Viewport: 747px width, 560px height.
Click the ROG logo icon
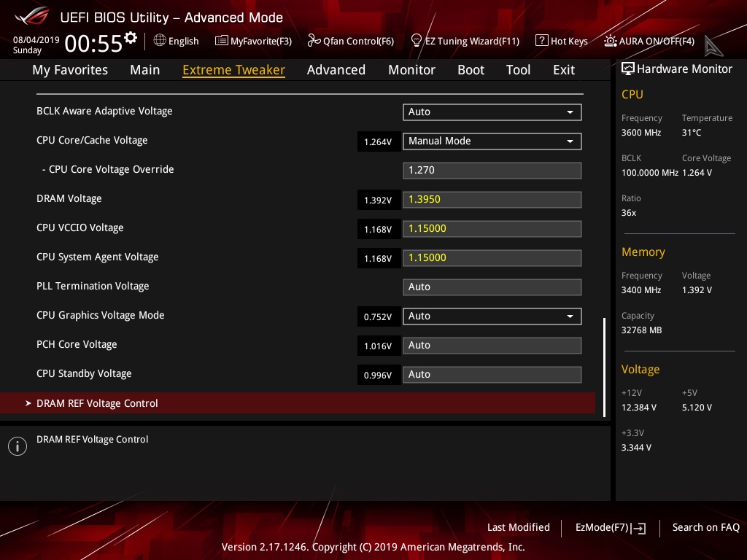[32, 17]
